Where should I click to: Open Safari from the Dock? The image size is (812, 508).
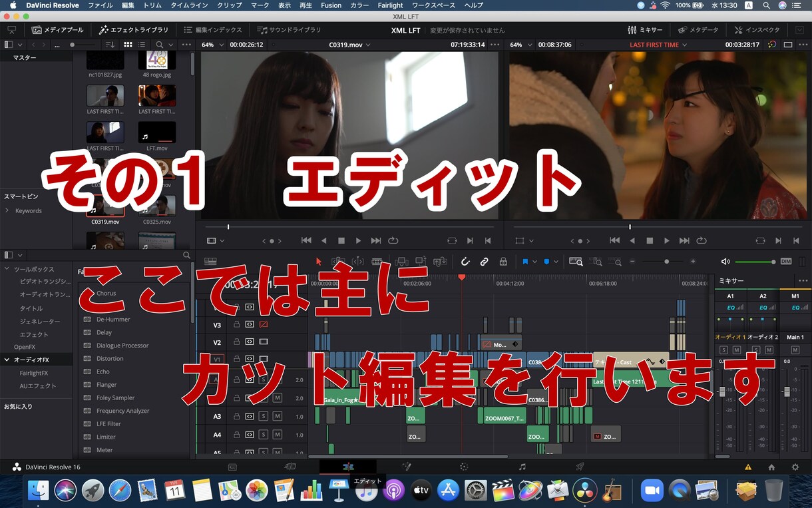tap(120, 491)
